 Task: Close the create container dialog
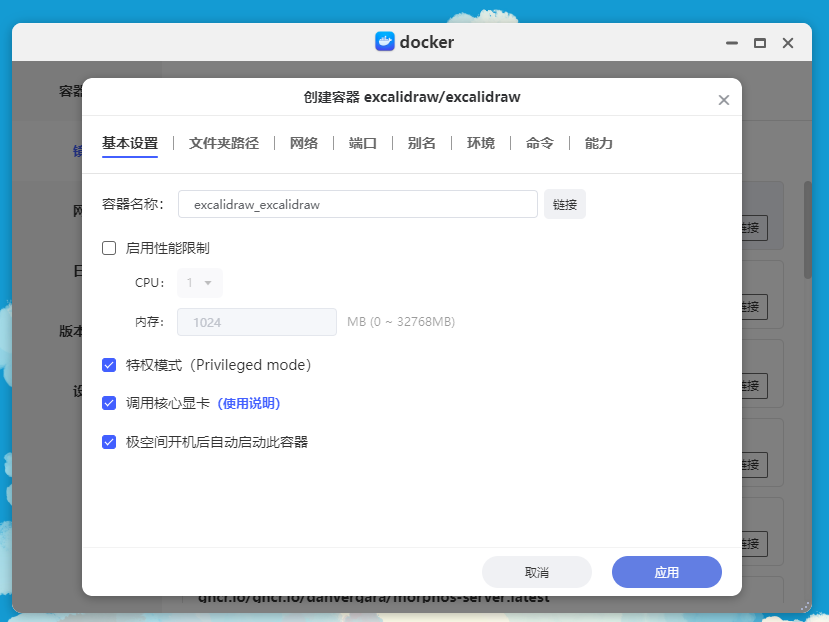pos(724,100)
